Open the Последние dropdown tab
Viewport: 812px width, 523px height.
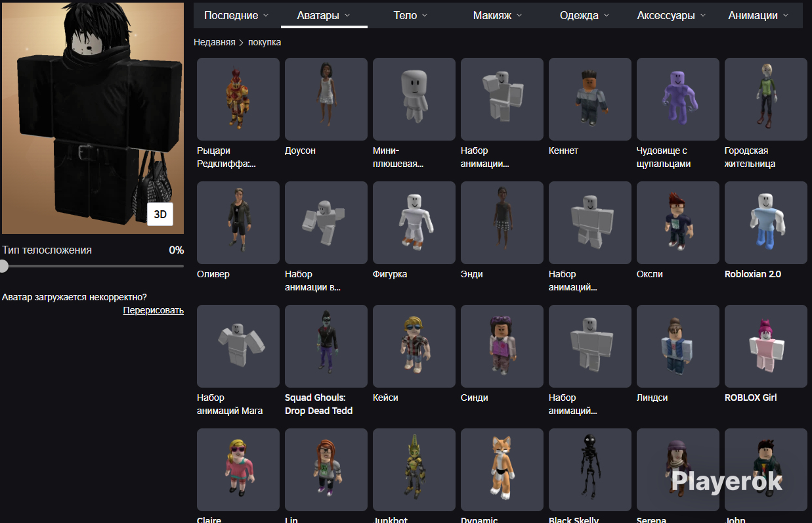(x=236, y=15)
